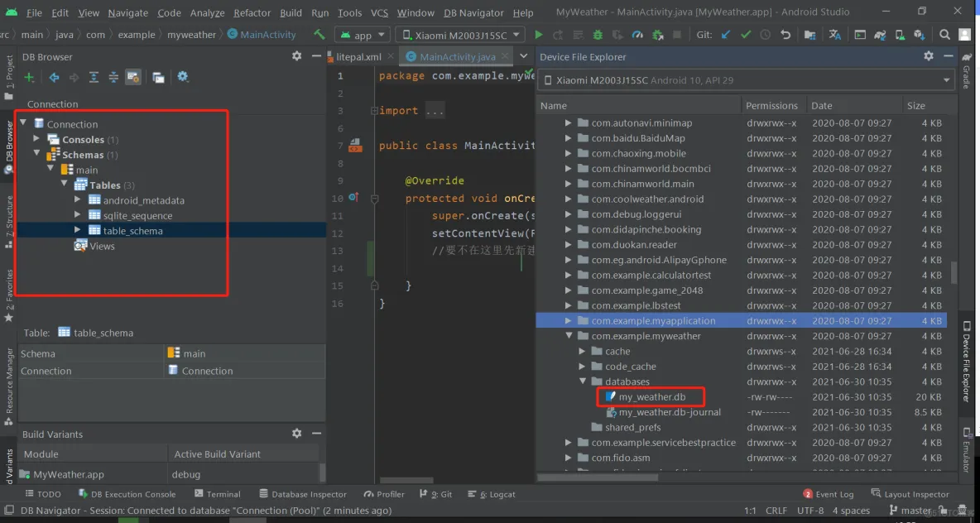Screen dimensions: 980x523
Task: Click the Search Everywhere magnifier icon
Action: pos(945,35)
